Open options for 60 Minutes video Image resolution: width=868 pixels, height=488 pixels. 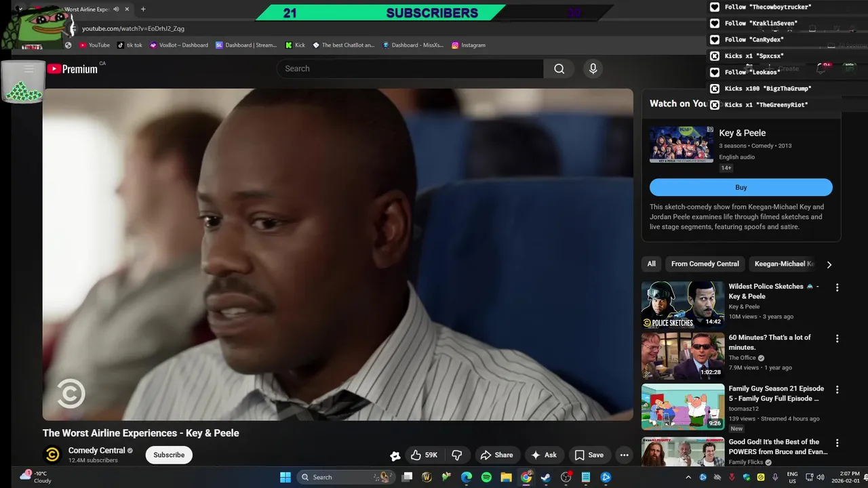(837, 338)
